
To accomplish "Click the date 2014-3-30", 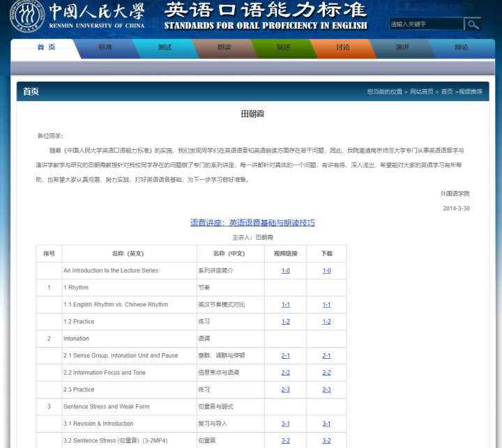I will (x=456, y=208).
